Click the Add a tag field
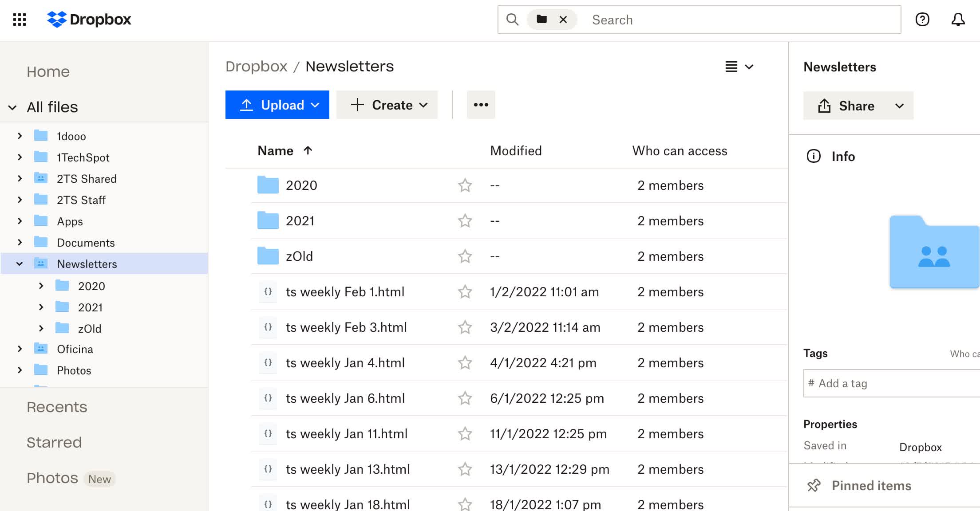The height and width of the screenshot is (511, 980). [x=892, y=383]
